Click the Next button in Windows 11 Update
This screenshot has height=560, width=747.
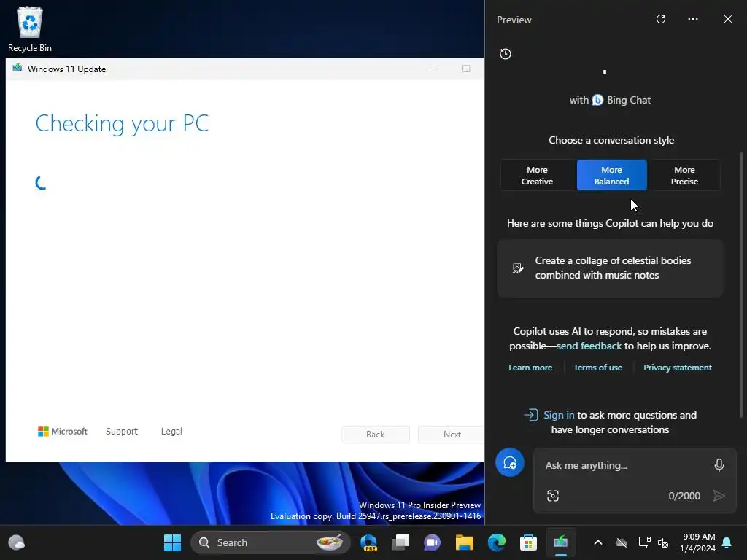point(451,435)
